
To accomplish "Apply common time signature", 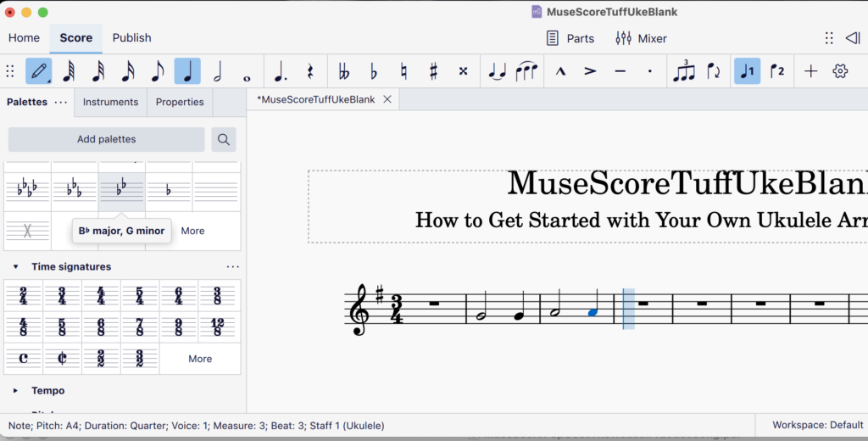I will point(23,359).
